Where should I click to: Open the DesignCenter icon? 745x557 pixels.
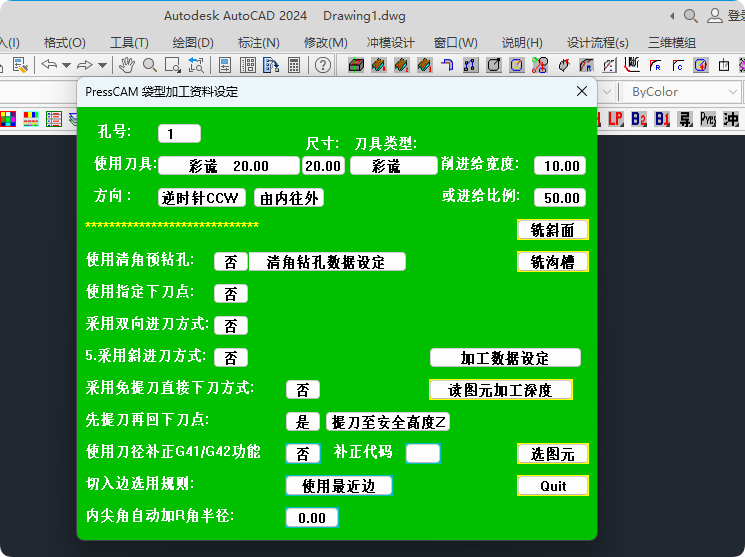248,65
